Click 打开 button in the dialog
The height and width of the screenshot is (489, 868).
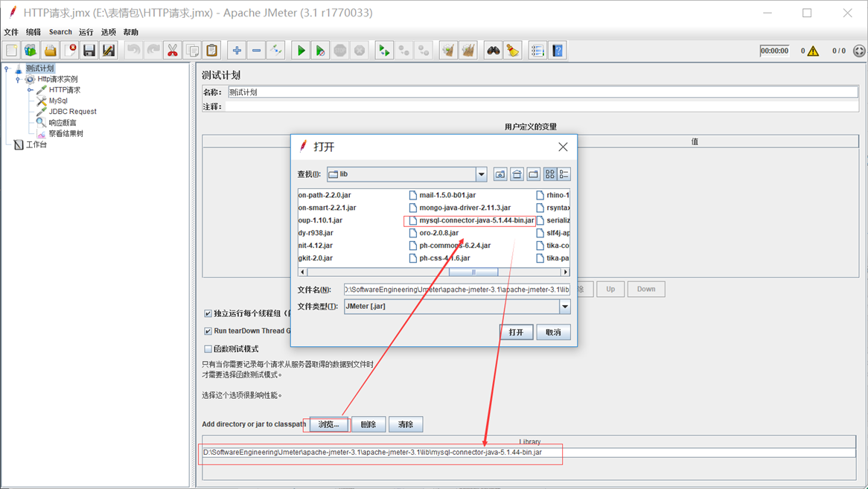point(516,332)
